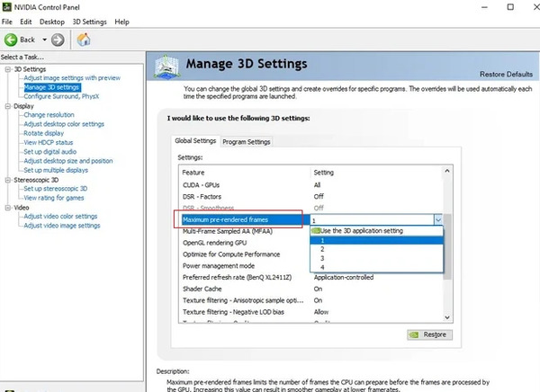Viewport: 540px width, 392px height.
Task: Open Adjust desktop color settings
Action: [64, 124]
